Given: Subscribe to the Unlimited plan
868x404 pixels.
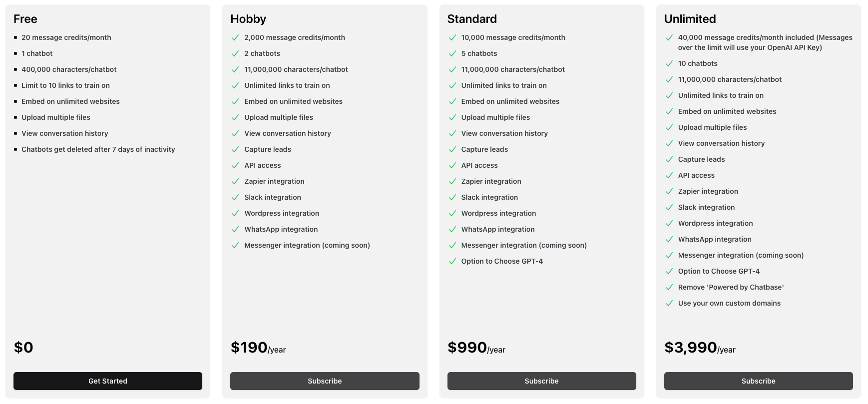Looking at the screenshot, I should pyautogui.click(x=758, y=381).
